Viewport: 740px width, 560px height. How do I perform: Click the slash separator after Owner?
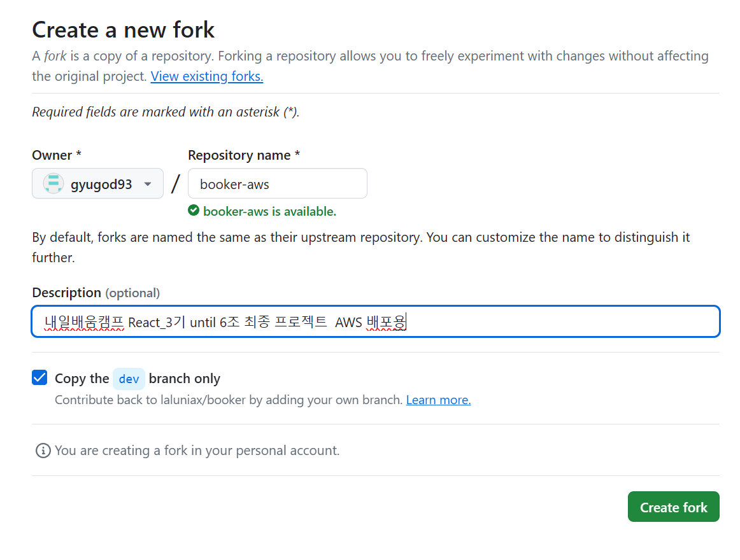[176, 184]
